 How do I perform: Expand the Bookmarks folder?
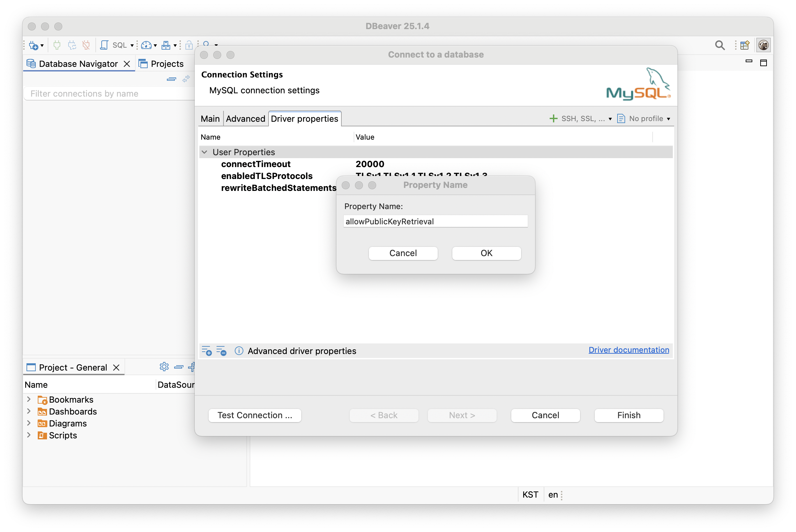point(29,399)
